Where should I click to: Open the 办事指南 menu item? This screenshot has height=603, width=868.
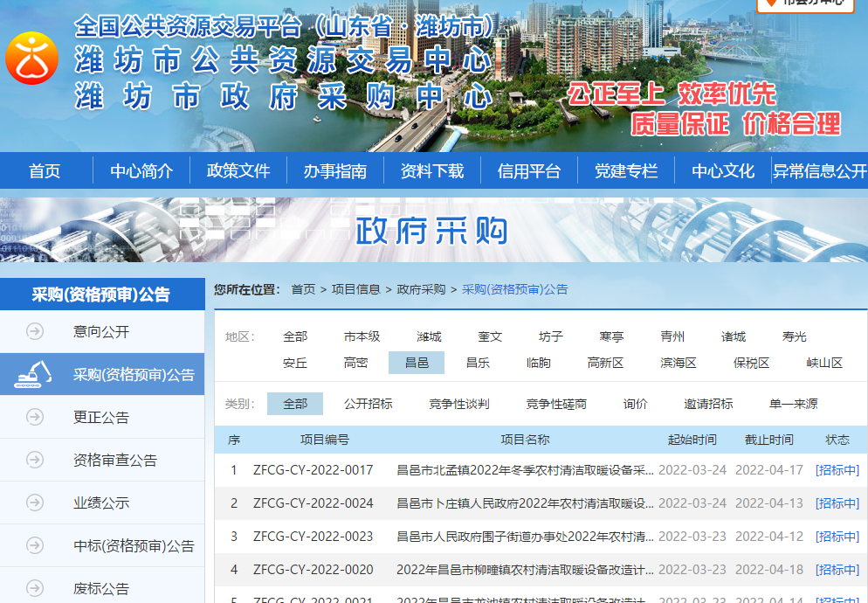[x=335, y=171]
